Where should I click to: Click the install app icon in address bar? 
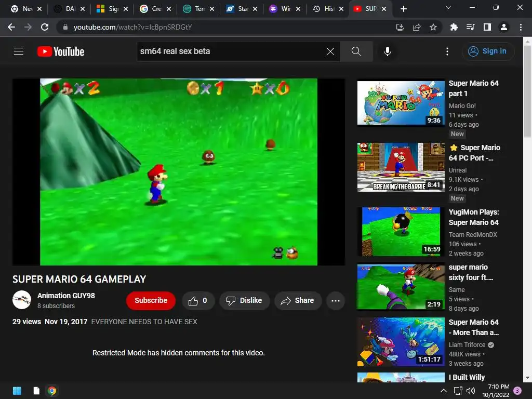[400, 27]
